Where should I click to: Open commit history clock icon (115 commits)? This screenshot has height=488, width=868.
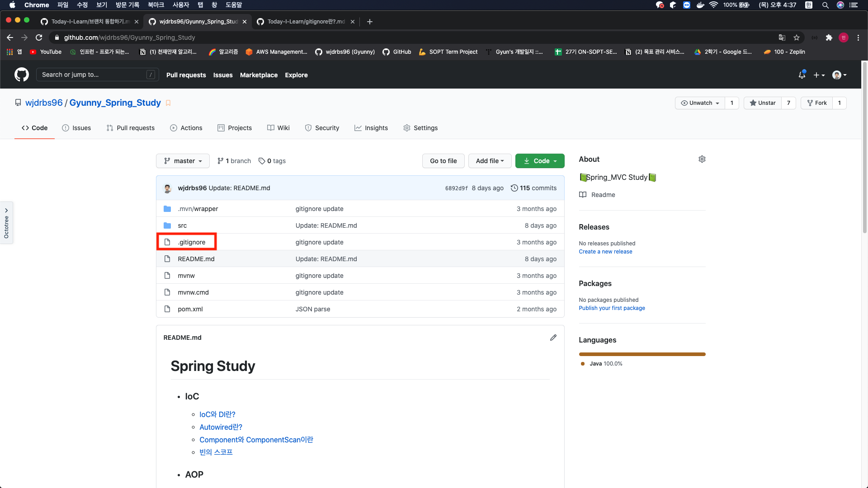pos(514,188)
